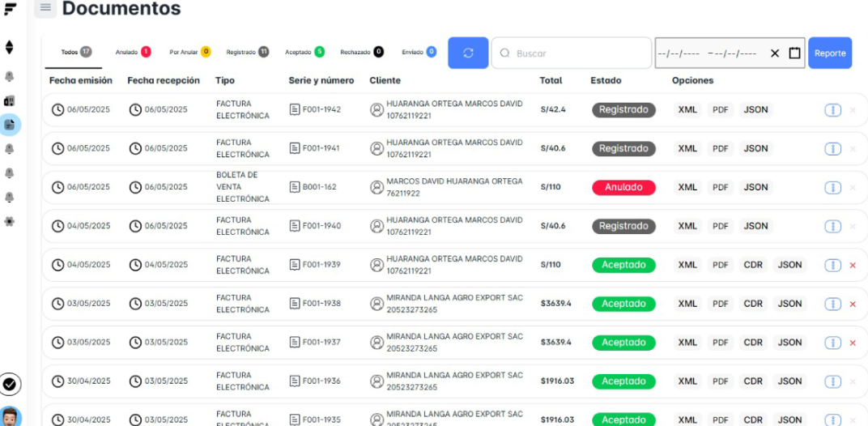Open more options for F001-1940
The image size is (868, 426).
[x=833, y=226]
